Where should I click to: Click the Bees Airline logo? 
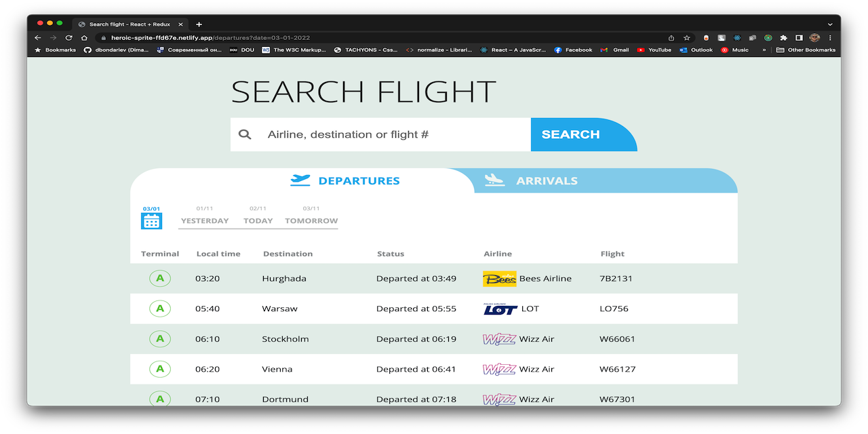pyautogui.click(x=500, y=278)
